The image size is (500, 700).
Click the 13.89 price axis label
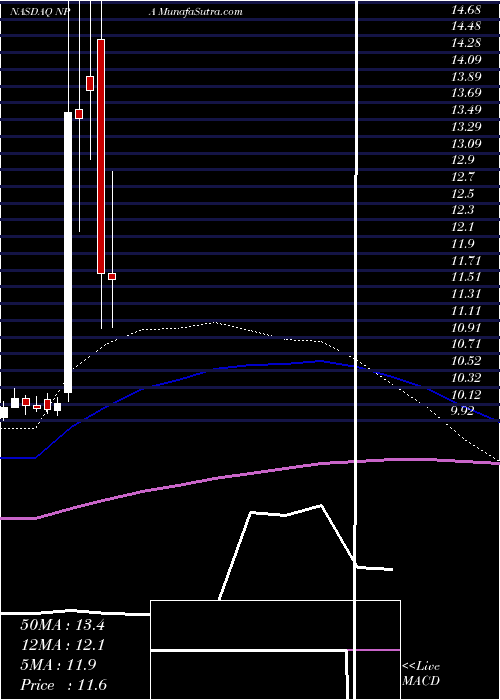pyautogui.click(x=466, y=76)
